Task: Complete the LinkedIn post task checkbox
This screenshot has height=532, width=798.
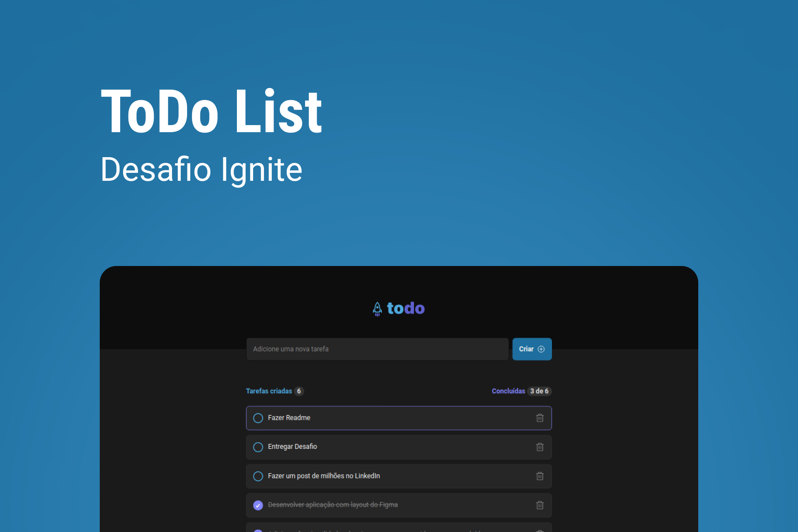Action: tap(258, 476)
